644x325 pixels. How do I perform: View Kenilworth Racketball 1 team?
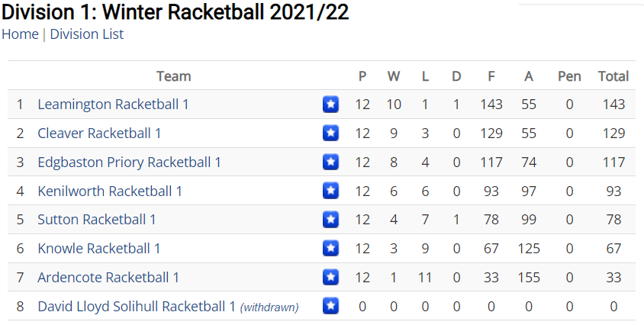coord(110,191)
